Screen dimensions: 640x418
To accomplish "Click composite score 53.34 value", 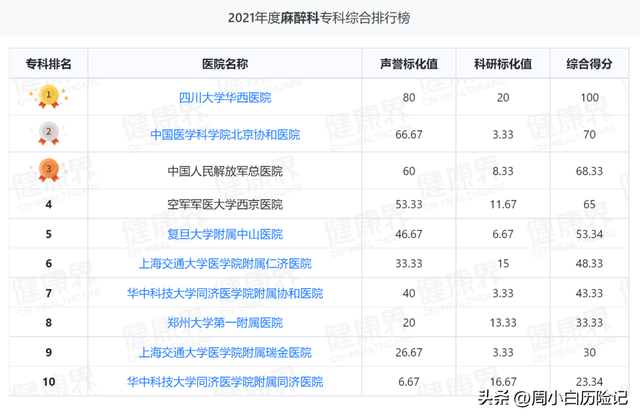I will (589, 234).
